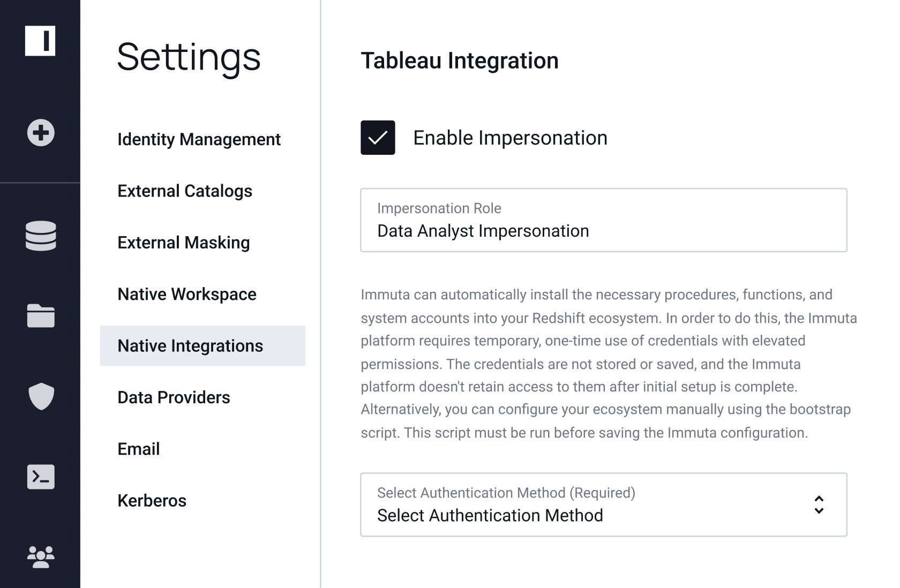Click the Immuta logo icon
Viewport: 900px width, 588px height.
[x=40, y=41]
